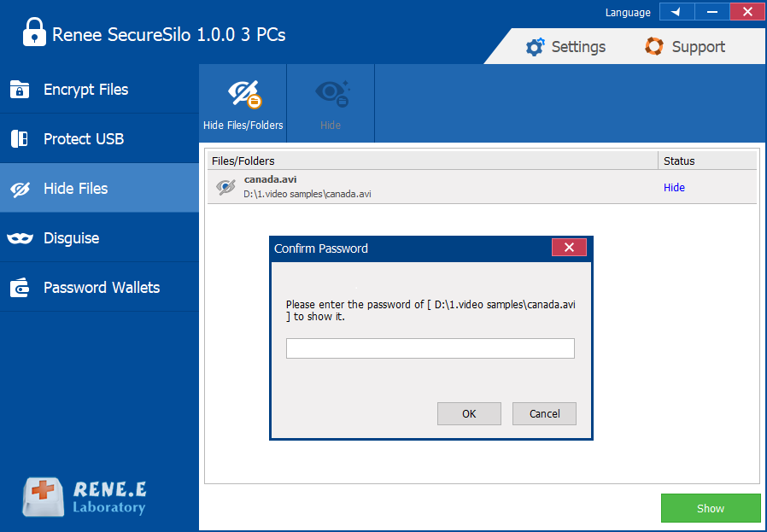Close the Renee SecureSilo main window
This screenshot has height=532, width=767.
[747, 12]
